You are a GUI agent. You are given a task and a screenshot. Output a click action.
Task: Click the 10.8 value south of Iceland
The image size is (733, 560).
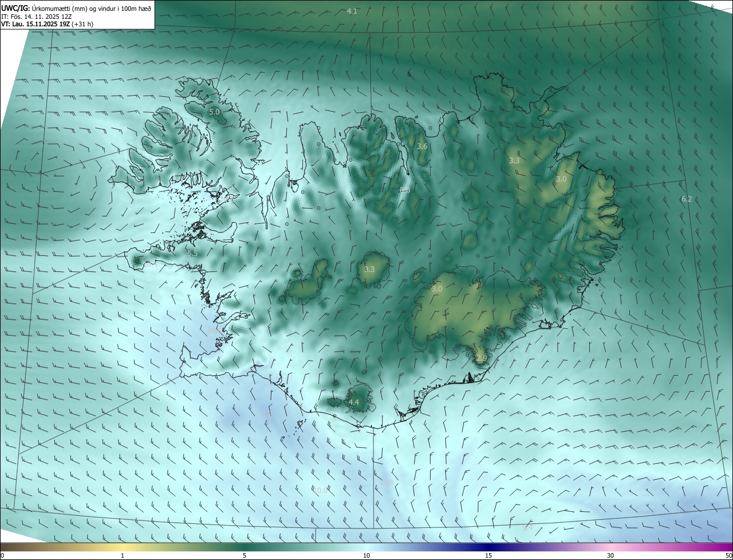[x=387, y=483]
